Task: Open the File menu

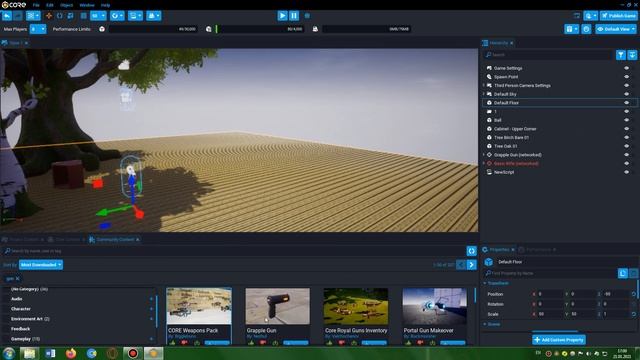Action: coord(36,5)
